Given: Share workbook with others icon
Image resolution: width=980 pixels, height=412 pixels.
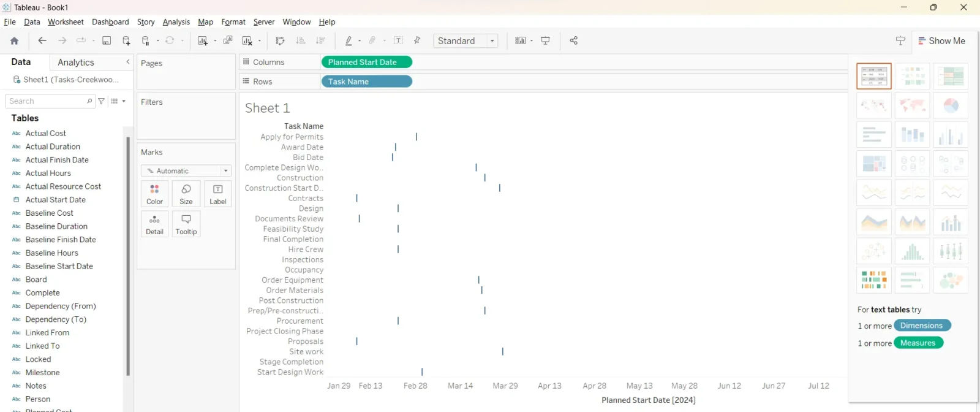Looking at the screenshot, I should (574, 40).
